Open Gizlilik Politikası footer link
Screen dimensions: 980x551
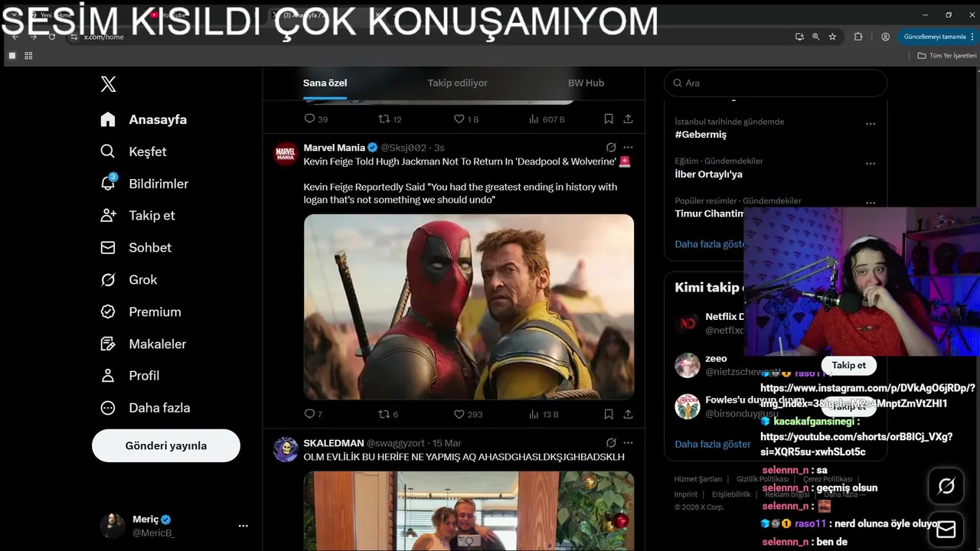tap(762, 479)
